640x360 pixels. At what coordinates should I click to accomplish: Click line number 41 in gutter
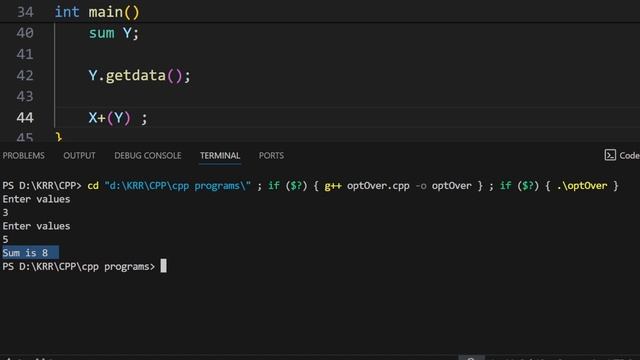pos(25,54)
